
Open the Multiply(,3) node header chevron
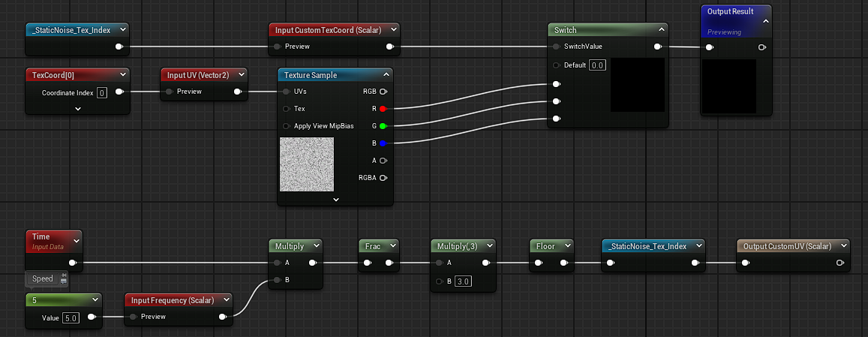pyautogui.click(x=489, y=246)
